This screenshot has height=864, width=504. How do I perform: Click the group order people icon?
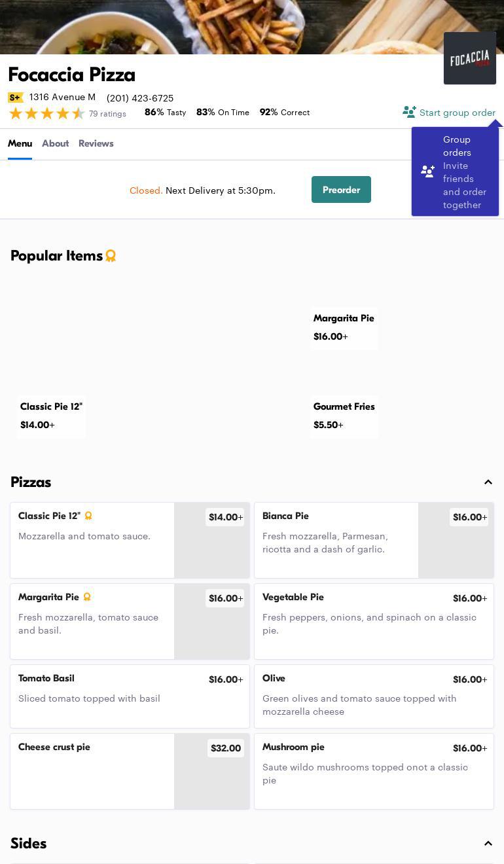tap(409, 112)
